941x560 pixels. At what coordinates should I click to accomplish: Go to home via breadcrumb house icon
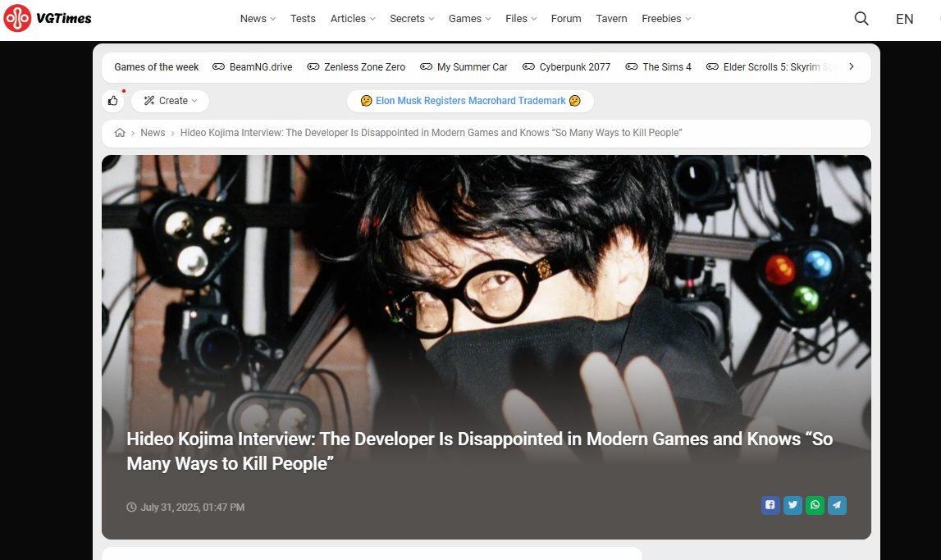(120, 133)
